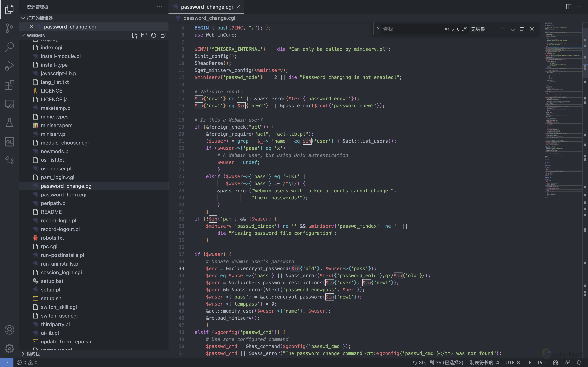The height and width of the screenshot is (367, 588).
Task: Toggle match whole word in find
Action: 455,29
